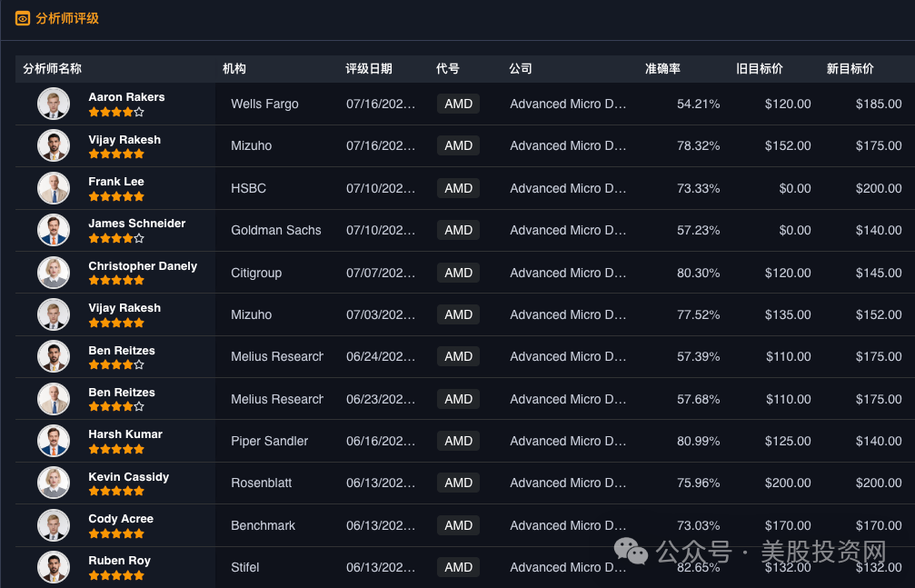
Task: Select Goldman Sachs institution cell
Action: [x=276, y=230]
